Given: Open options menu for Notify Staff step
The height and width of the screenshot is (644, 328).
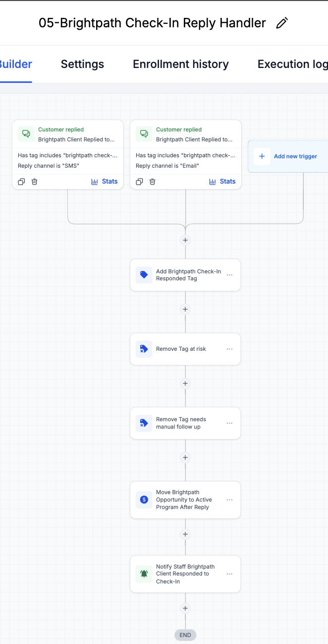Looking at the screenshot, I should (x=229, y=574).
